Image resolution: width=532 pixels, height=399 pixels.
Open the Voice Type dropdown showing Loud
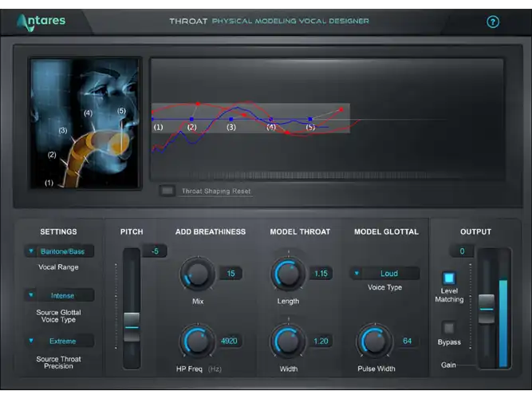(384, 274)
